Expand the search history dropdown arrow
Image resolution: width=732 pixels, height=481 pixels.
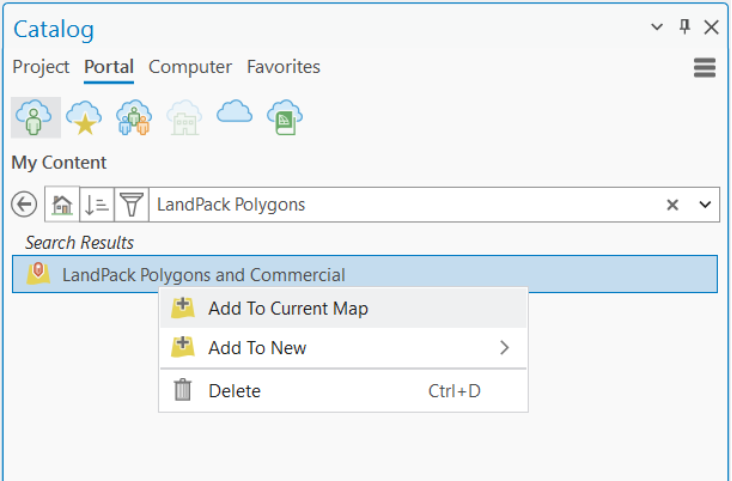pos(704,205)
